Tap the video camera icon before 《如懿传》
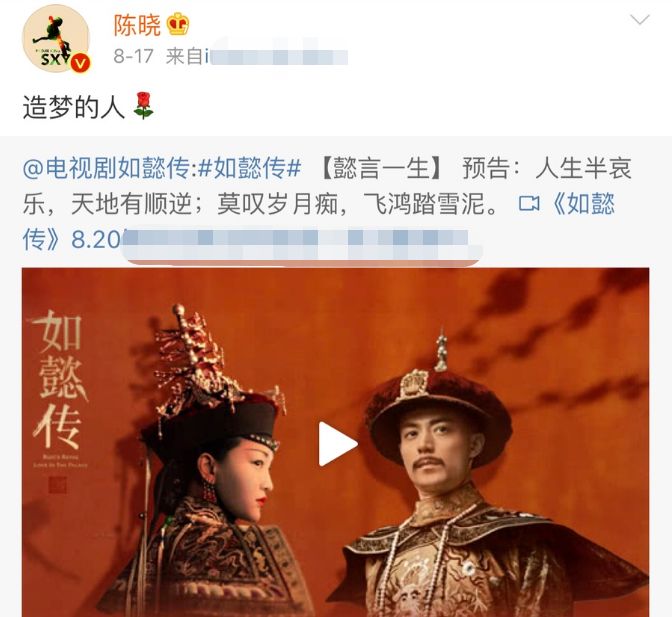This screenshot has width=672, height=617. point(529,203)
